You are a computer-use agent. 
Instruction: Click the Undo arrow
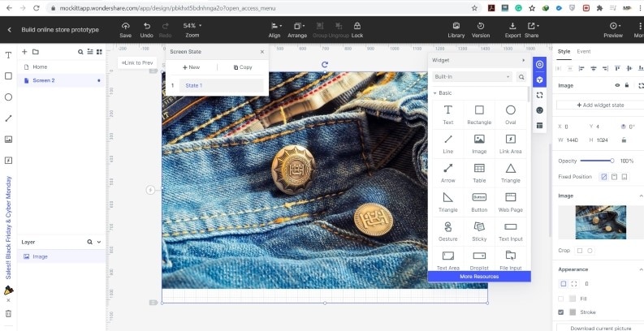pyautogui.click(x=146, y=26)
